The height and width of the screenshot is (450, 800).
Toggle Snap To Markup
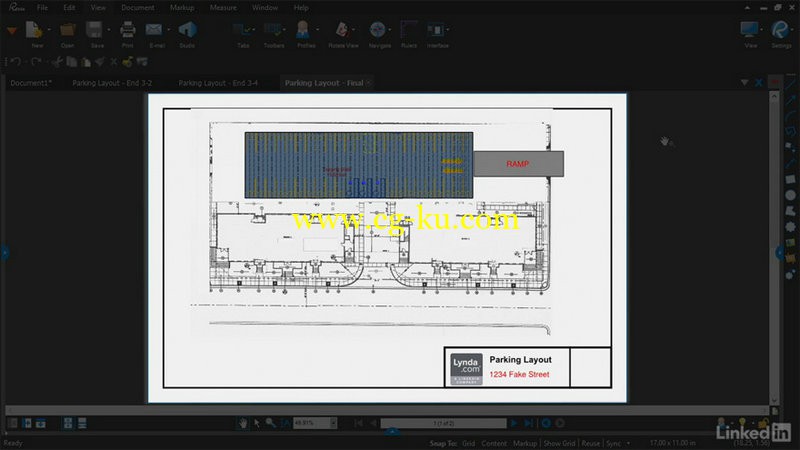(x=524, y=443)
